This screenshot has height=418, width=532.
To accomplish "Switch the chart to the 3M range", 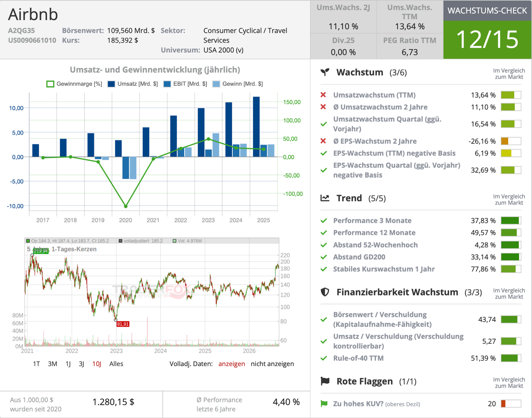I will click(53, 364).
